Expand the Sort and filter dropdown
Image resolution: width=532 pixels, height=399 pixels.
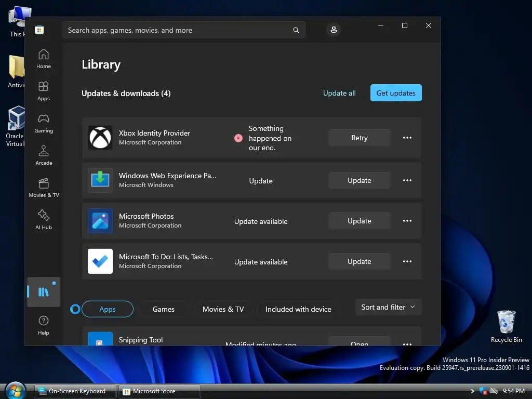pyautogui.click(x=388, y=307)
